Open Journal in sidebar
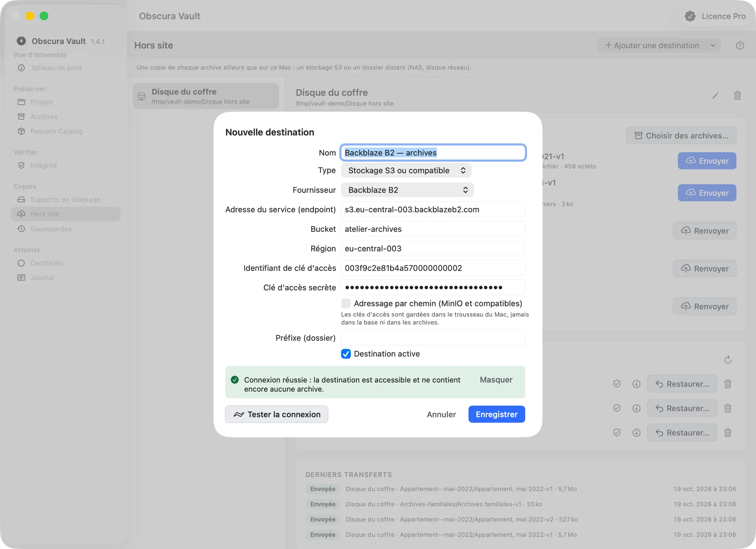 42,278
